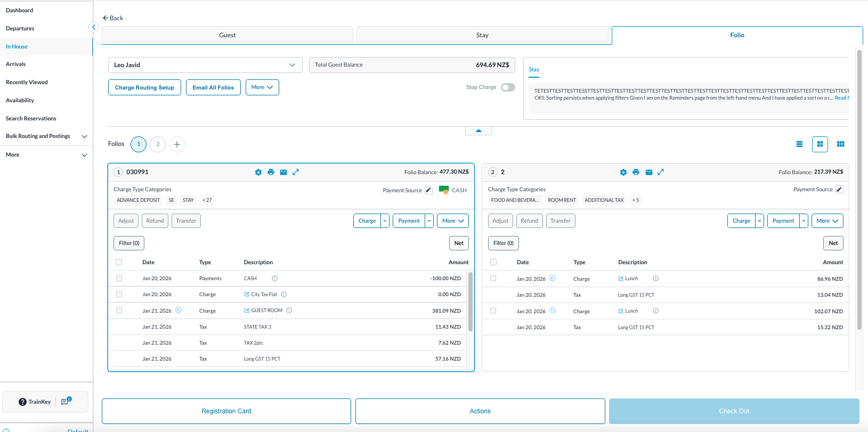Open Payment dropdown arrow in folio 030991
Screen dimensions: 868x432
429,221
